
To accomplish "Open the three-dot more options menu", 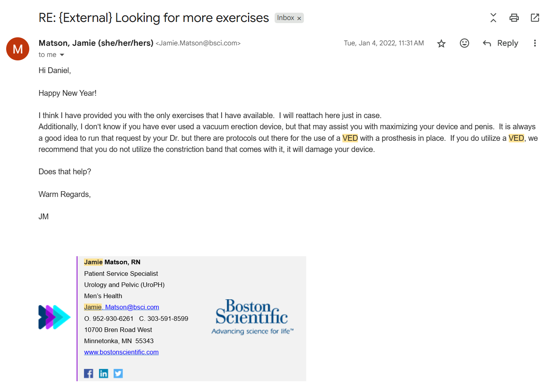I will (x=535, y=43).
